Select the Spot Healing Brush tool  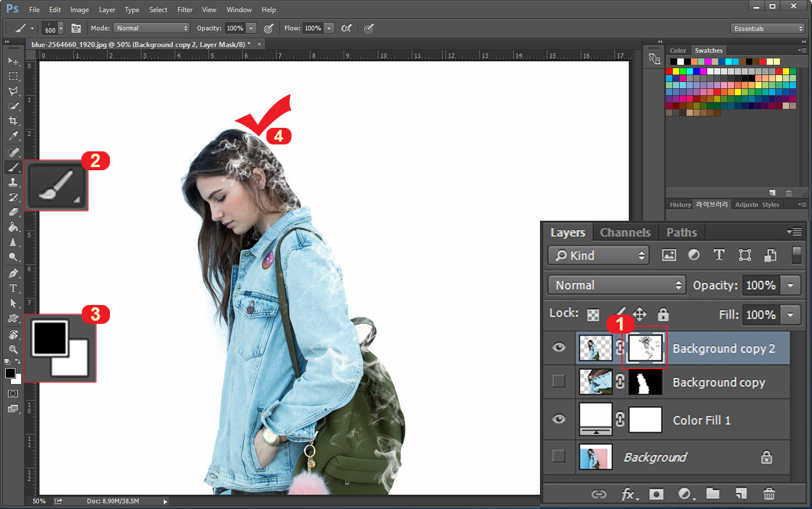pyautogui.click(x=13, y=152)
